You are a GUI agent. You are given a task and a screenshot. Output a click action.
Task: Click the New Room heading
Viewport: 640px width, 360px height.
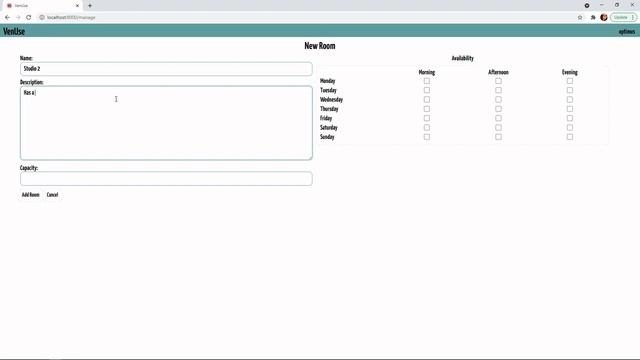(x=320, y=46)
